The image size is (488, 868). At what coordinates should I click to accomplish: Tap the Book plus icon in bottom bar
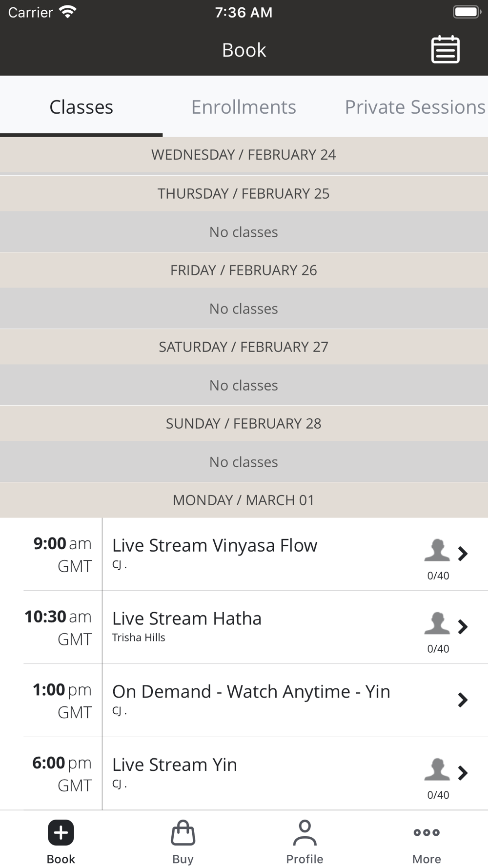[x=61, y=832]
